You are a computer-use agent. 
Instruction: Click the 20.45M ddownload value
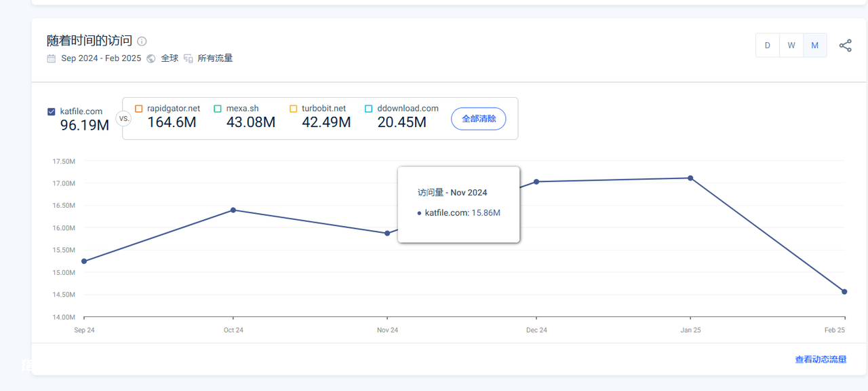[x=402, y=122]
